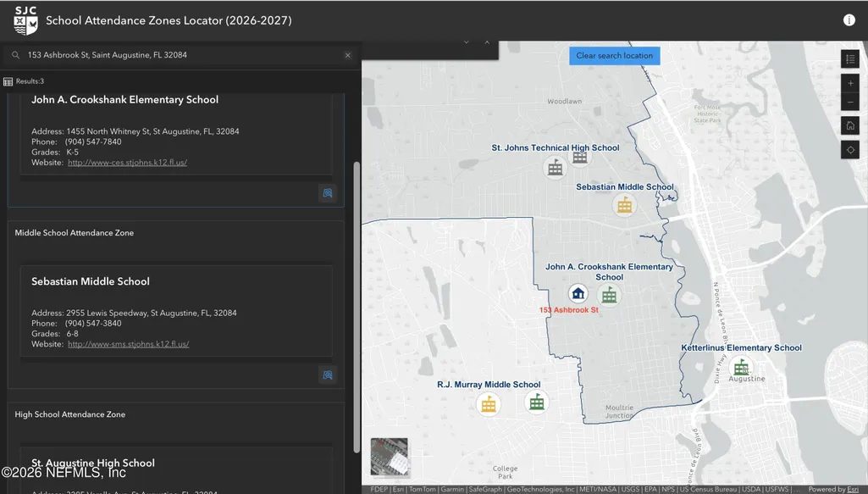This screenshot has width=868, height=494.
Task: Select the Ketterlinus Elementary School marker
Action: pyautogui.click(x=740, y=367)
